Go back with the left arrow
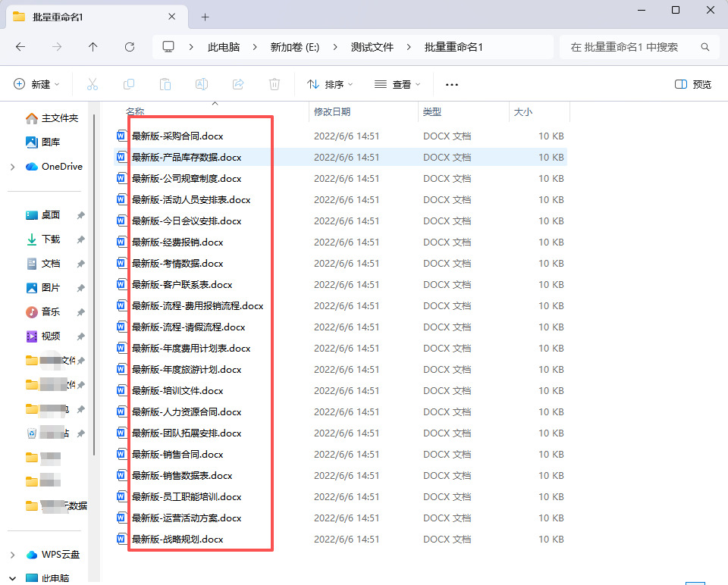The height and width of the screenshot is (585, 728). [x=20, y=47]
